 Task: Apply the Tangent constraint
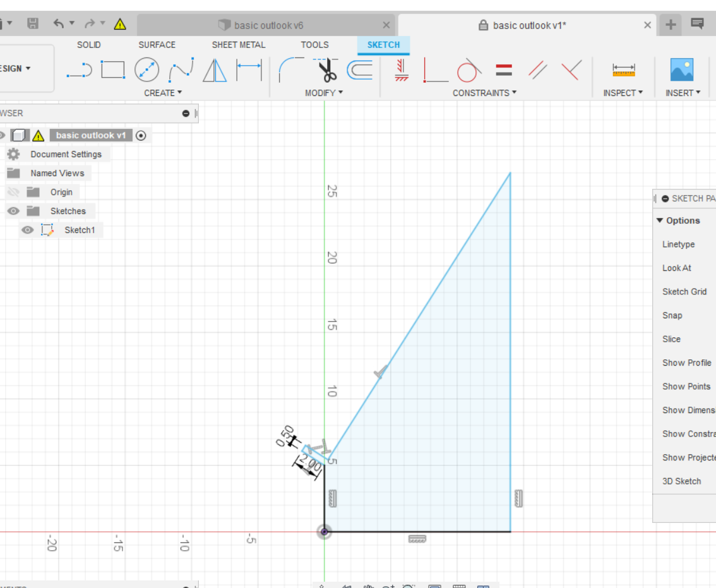[x=469, y=70]
